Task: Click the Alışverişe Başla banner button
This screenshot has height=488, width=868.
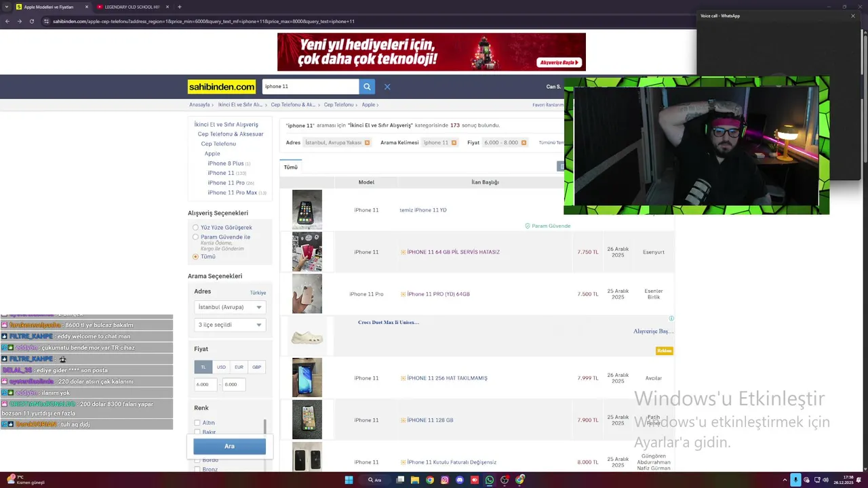Action: [560, 62]
